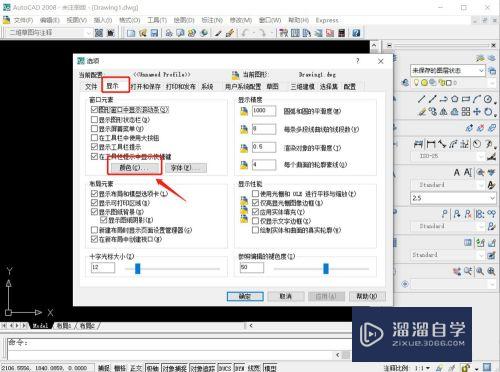The width and height of the screenshot is (500, 372).
Task: Toggle 显示图纸背景 checkbox
Action: pos(94,212)
